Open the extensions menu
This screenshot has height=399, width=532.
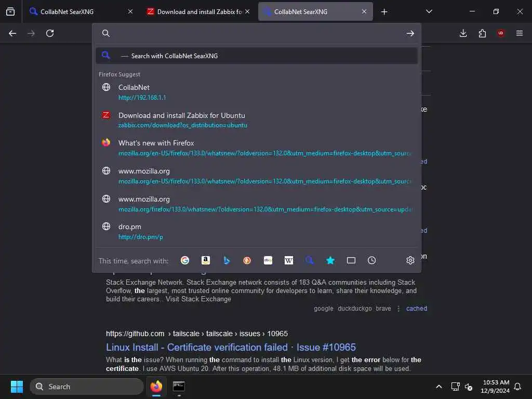(x=482, y=33)
